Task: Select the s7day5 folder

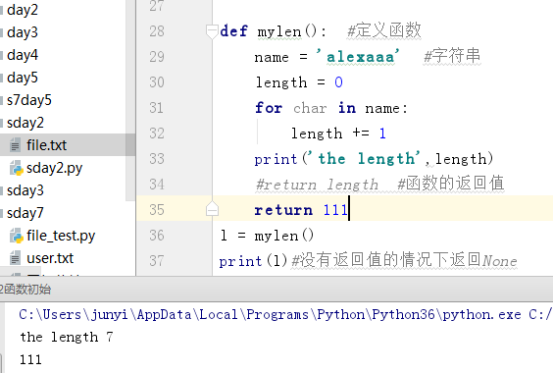Action: point(29,100)
